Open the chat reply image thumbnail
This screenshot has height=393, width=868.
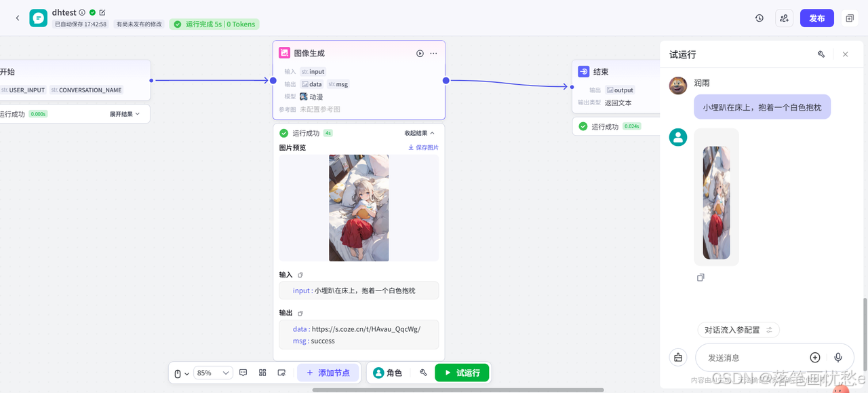tap(717, 202)
